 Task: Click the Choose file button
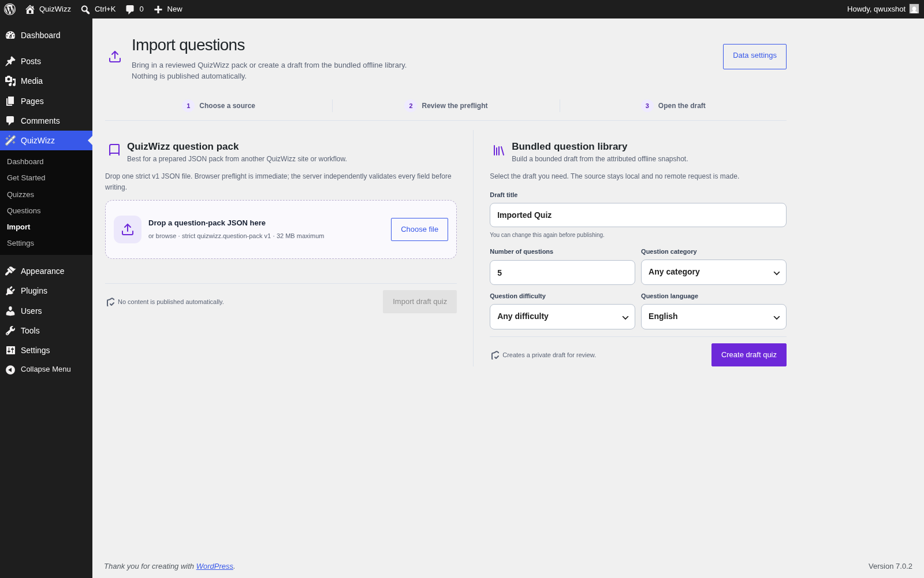pyautogui.click(x=419, y=229)
